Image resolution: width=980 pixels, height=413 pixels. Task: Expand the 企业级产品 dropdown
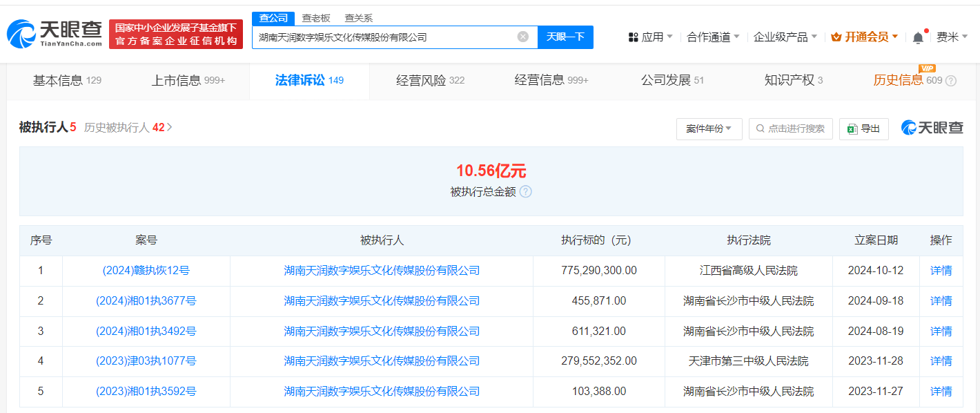(x=785, y=37)
